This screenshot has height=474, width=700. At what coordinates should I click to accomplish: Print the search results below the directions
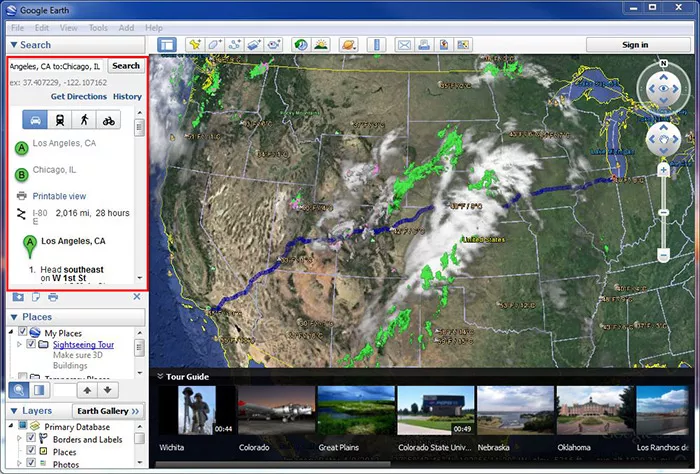point(53,297)
